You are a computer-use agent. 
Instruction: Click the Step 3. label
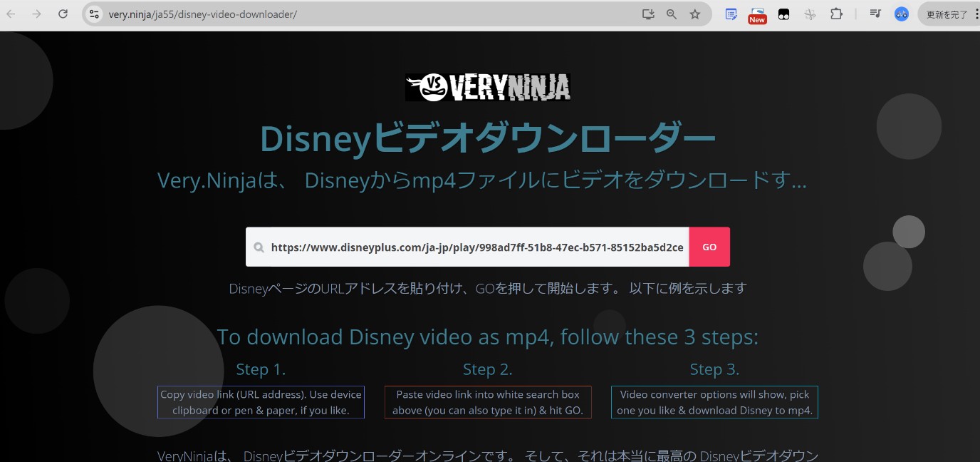pyautogui.click(x=714, y=369)
